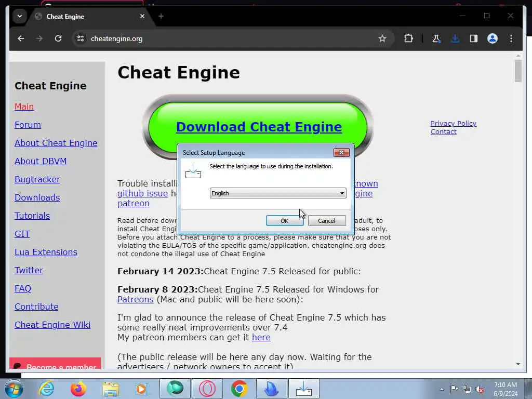Open network status tray icon
Image resolution: width=532 pixels, height=399 pixels.
click(x=467, y=389)
